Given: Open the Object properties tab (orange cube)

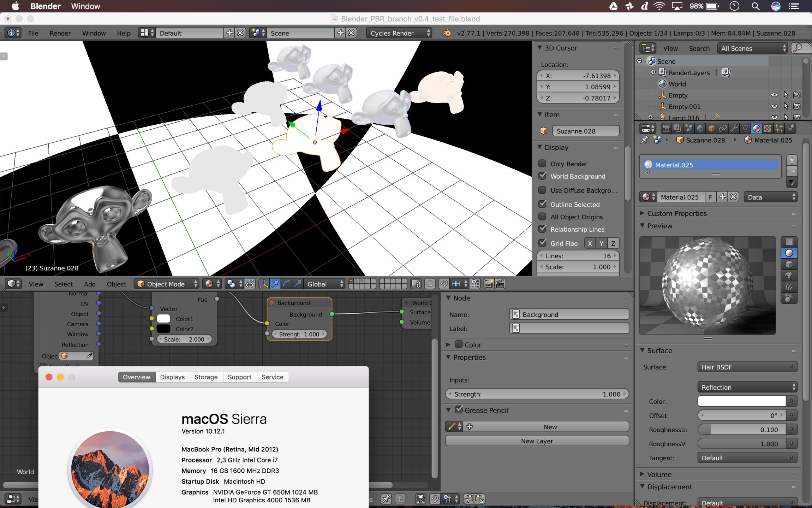Looking at the screenshot, I should click(711, 128).
